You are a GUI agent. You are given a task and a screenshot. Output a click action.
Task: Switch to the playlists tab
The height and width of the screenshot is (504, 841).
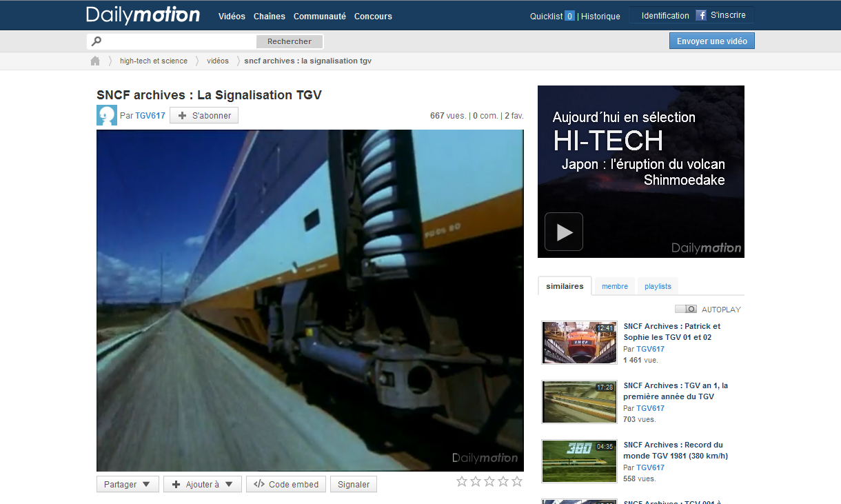pyautogui.click(x=658, y=286)
